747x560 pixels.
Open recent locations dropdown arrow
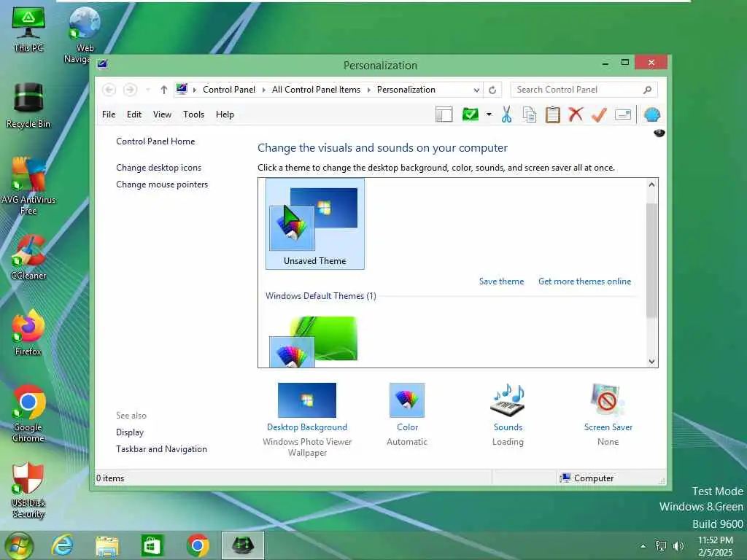pos(148,90)
